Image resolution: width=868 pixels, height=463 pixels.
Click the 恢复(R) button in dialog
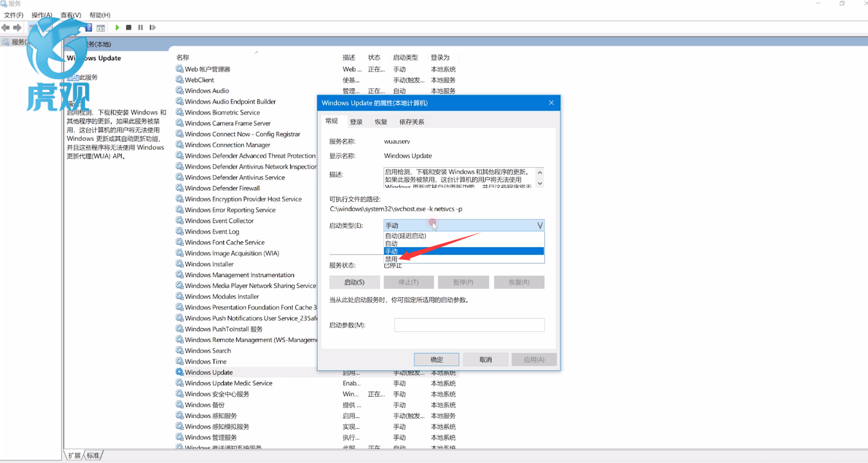pyautogui.click(x=519, y=282)
